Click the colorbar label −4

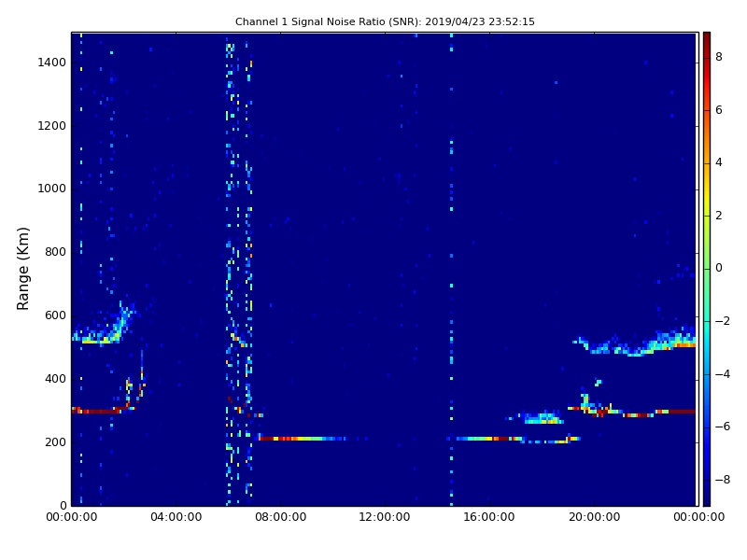coord(723,374)
